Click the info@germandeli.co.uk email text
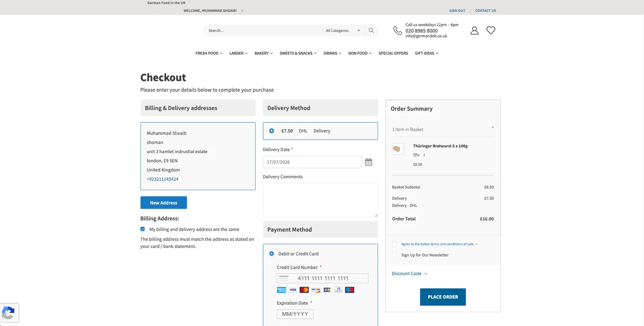 coord(426,36)
